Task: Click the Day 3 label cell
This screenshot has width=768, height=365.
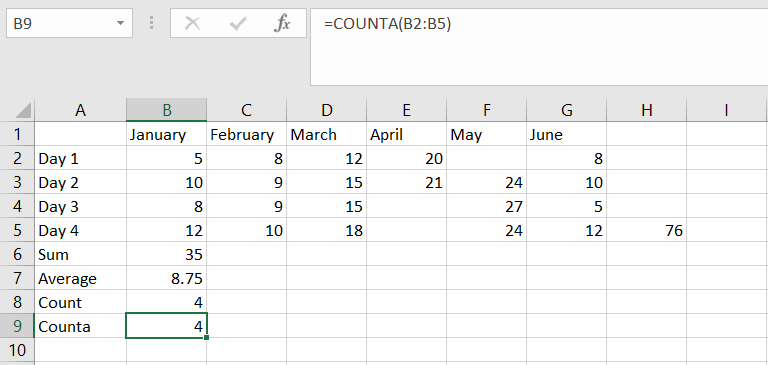Action: coord(80,206)
